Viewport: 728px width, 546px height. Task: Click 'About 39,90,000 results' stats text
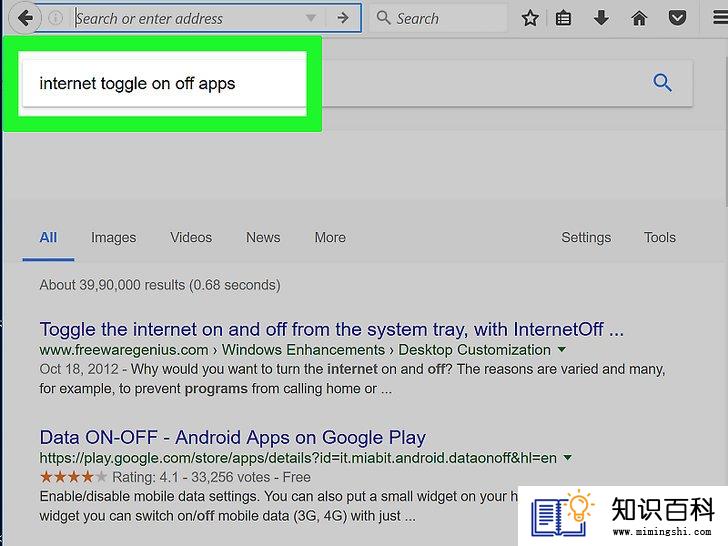(160, 285)
